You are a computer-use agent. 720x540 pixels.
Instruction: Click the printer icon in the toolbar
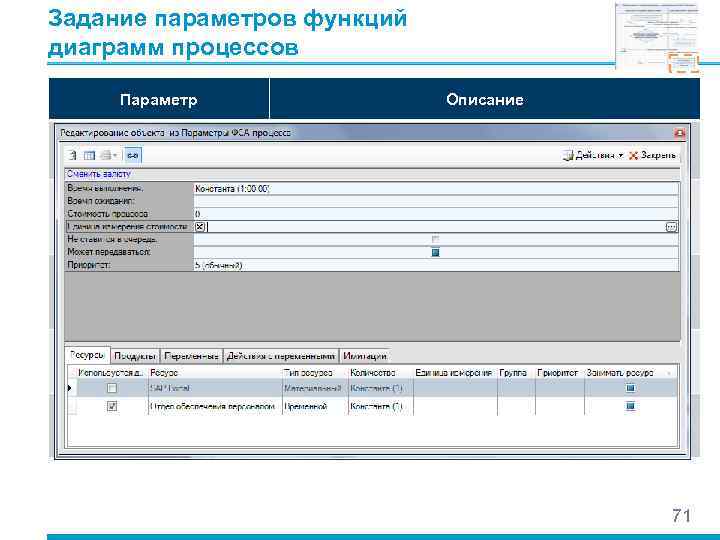point(106,155)
